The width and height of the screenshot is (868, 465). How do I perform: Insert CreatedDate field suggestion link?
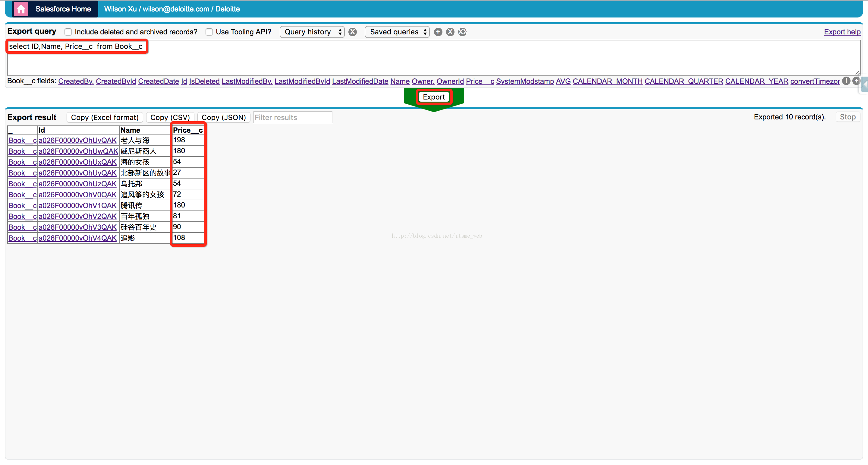click(x=158, y=81)
